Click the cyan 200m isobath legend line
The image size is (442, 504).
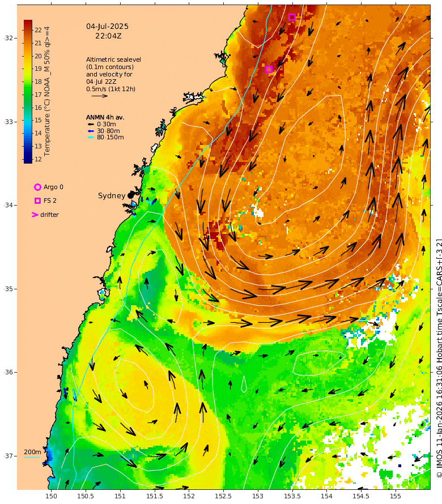coord(32,457)
